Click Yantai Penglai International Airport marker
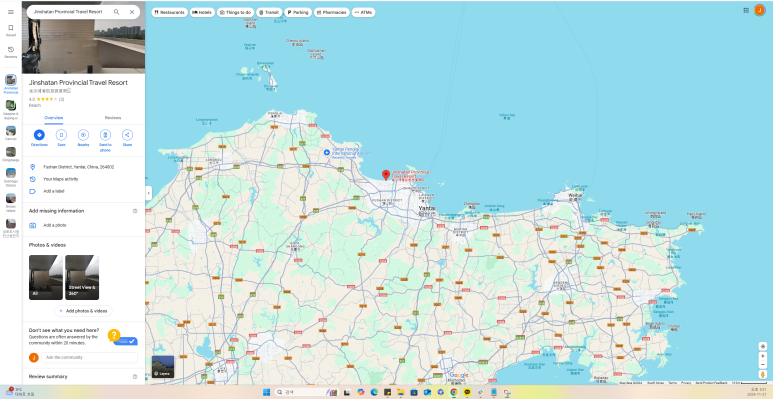Image resolution: width=773 pixels, height=399 pixels. click(x=326, y=152)
